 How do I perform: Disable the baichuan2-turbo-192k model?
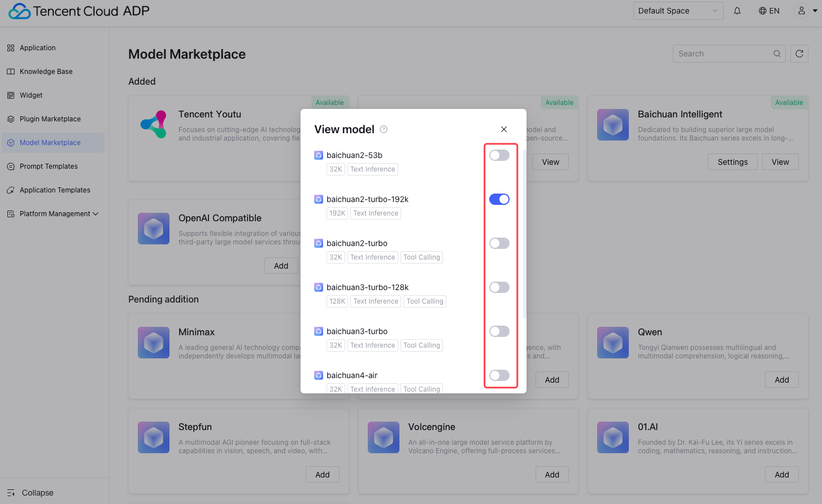499,199
